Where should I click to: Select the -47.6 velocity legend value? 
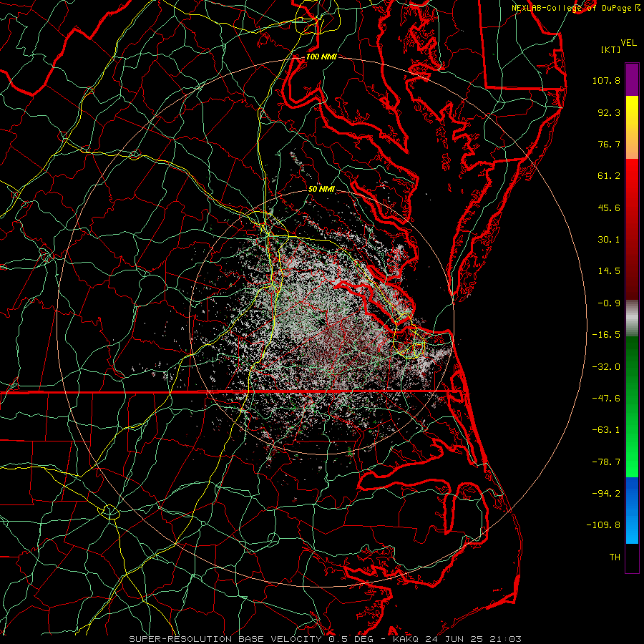[606, 399]
